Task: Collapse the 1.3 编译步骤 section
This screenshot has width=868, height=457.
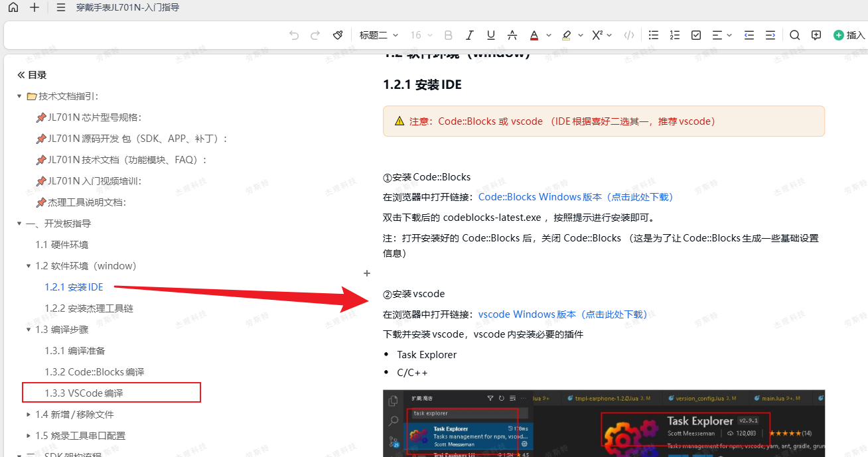Action: 29,330
